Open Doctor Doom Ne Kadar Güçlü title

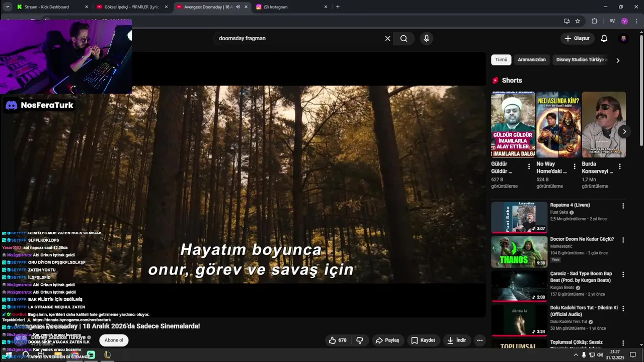coord(582,239)
